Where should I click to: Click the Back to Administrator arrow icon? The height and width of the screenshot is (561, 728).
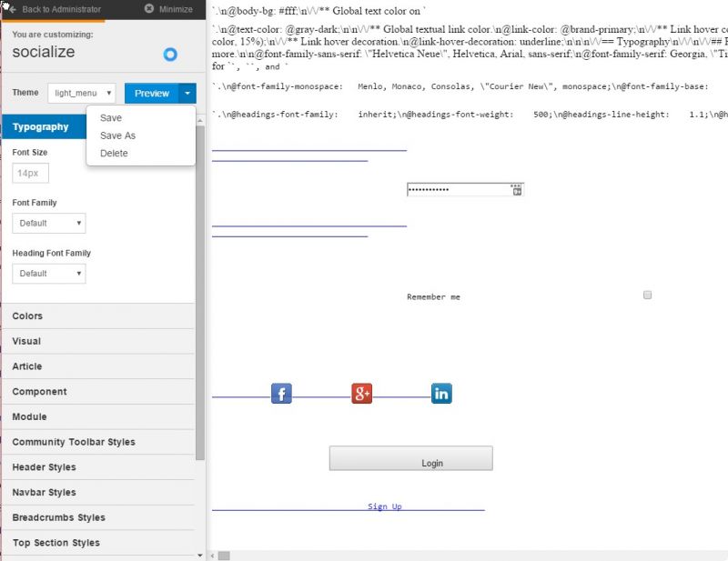(13, 9)
